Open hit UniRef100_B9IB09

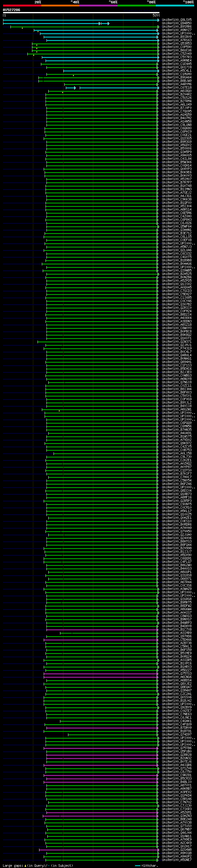[176, 37]
